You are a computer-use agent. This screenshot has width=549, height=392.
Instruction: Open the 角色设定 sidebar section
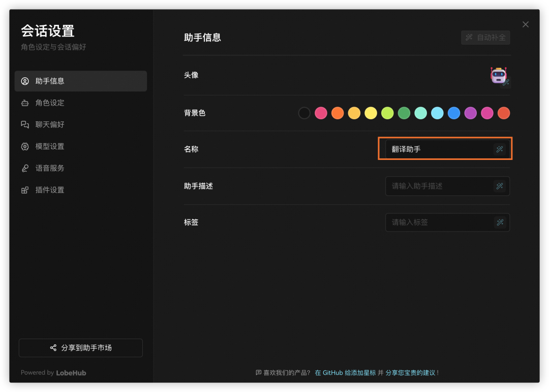(80, 103)
